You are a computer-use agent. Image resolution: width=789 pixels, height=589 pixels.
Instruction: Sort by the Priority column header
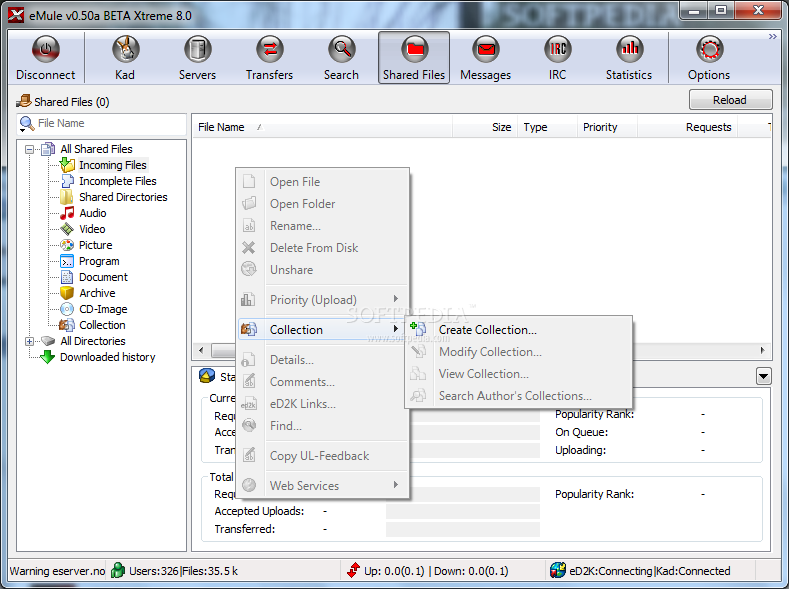(x=607, y=127)
